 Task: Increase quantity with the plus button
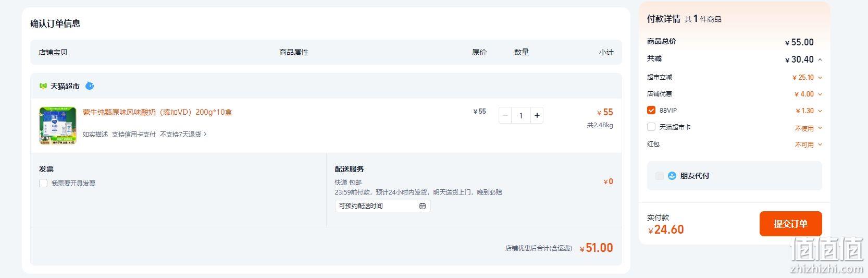pos(537,115)
